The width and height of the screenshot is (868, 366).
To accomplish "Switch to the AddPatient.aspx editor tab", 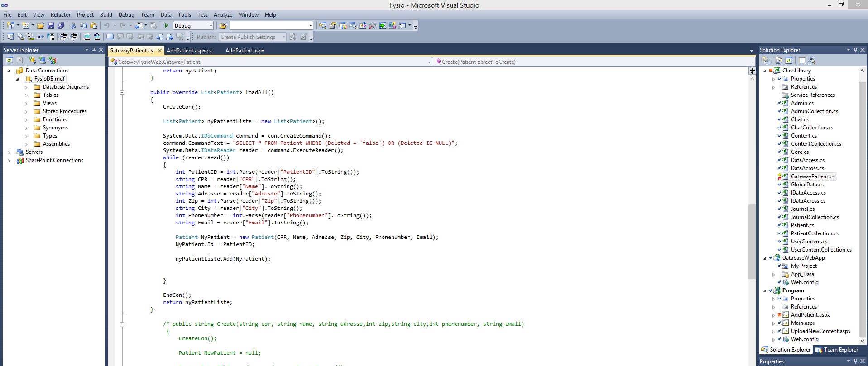I will click(x=245, y=51).
